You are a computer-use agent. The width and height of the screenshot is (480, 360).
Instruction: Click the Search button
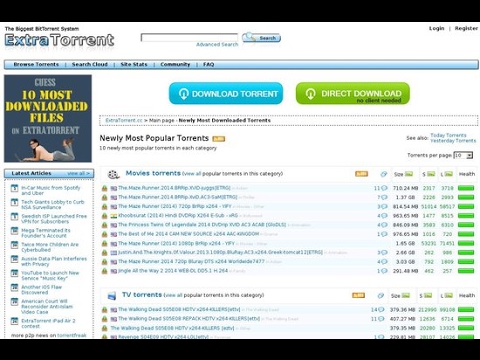261,38
